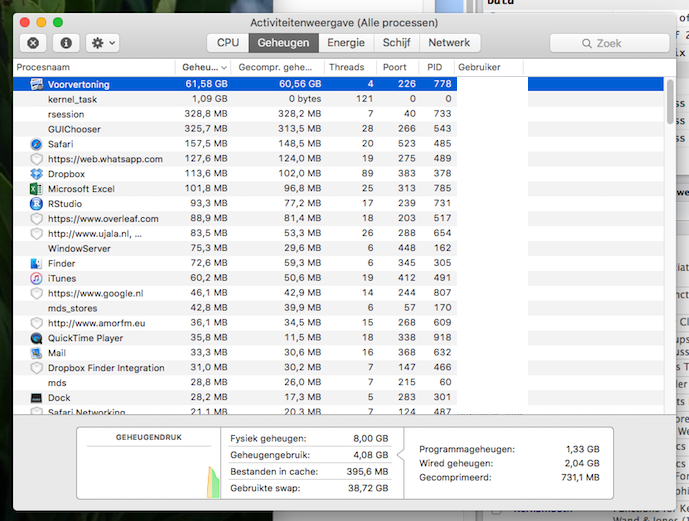Sort by the Poort column header
Screen dimensions: 689x521
pos(395,67)
